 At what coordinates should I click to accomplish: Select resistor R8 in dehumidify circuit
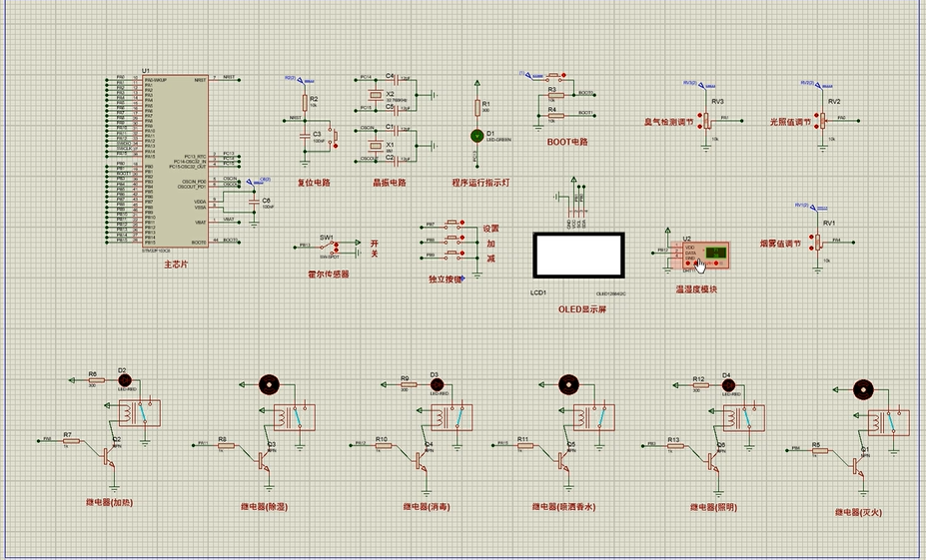226,445
